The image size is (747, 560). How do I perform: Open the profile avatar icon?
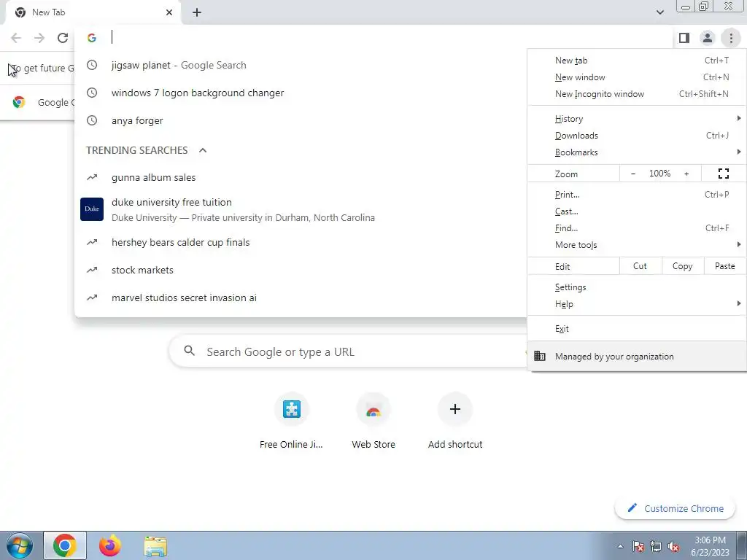coord(708,38)
